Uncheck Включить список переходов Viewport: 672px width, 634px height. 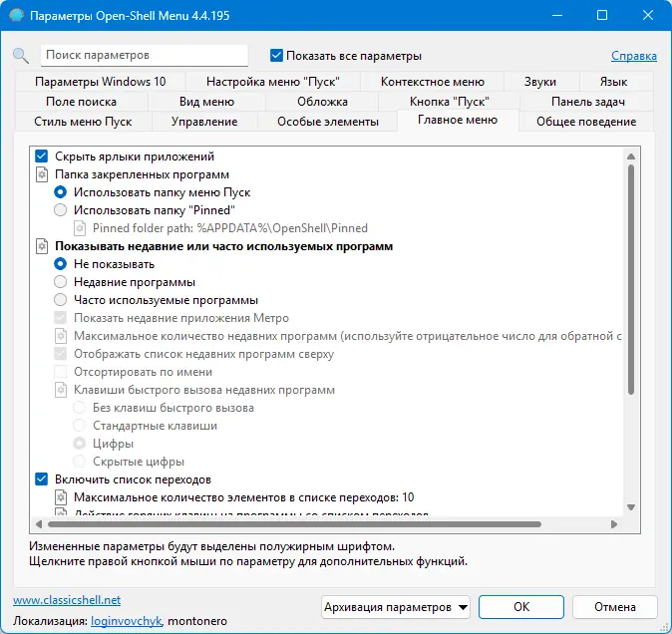click(x=42, y=478)
